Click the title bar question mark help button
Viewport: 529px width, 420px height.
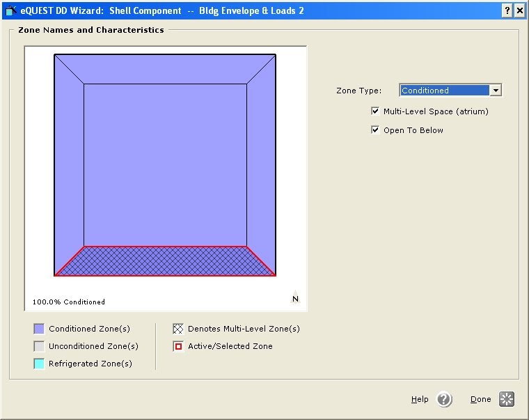click(x=507, y=10)
